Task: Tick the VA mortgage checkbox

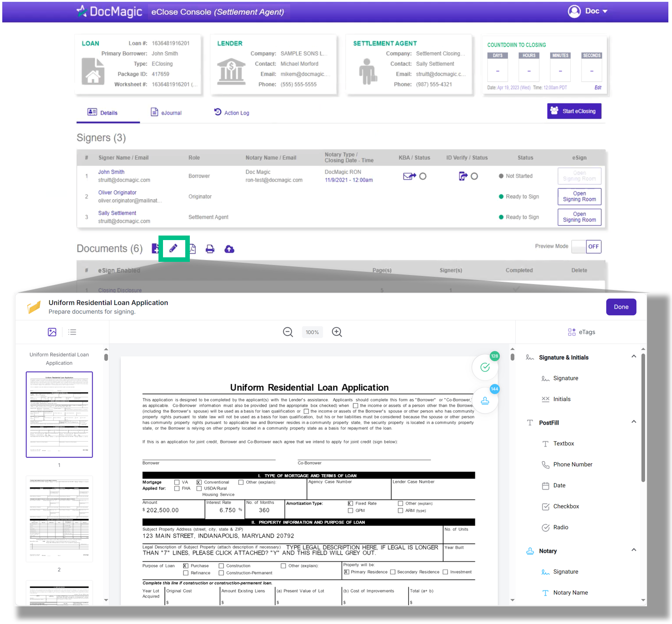Action: [177, 482]
